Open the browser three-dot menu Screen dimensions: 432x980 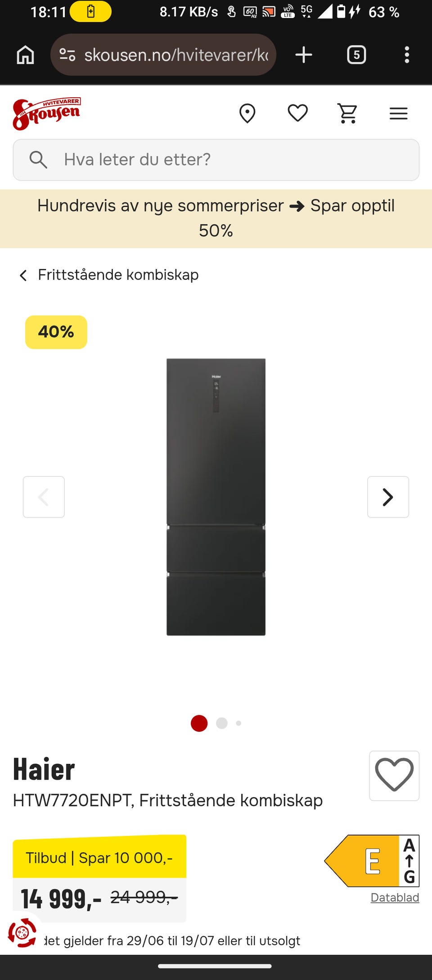(x=407, y=55)
